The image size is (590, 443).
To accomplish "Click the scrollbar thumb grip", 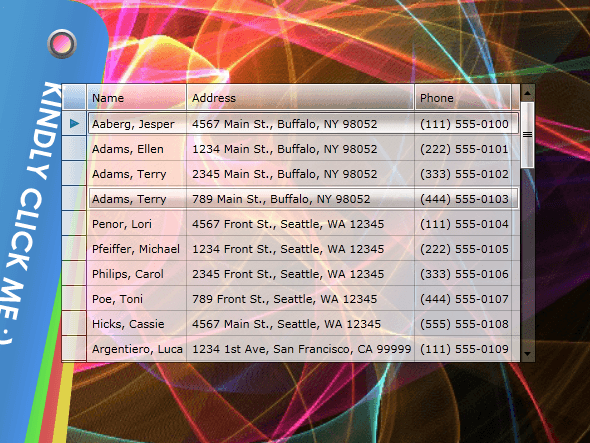I will point(527,134).
